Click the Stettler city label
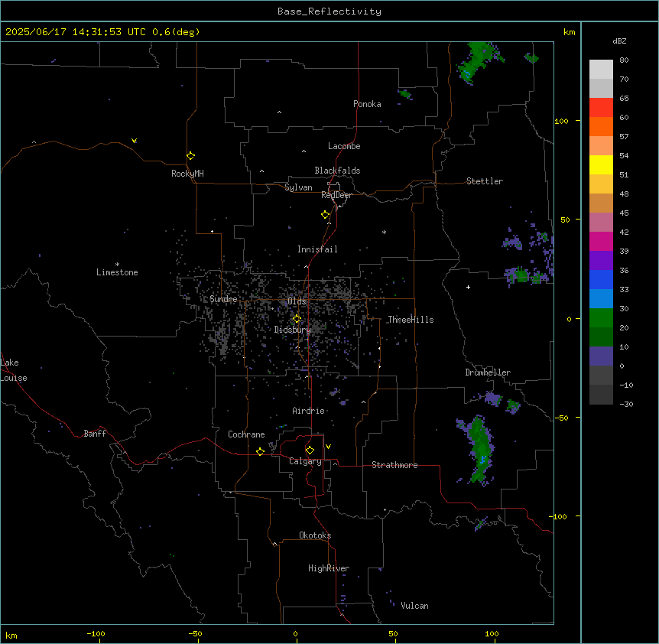Screen dimensions: 659x644 [x=485, y=181]
